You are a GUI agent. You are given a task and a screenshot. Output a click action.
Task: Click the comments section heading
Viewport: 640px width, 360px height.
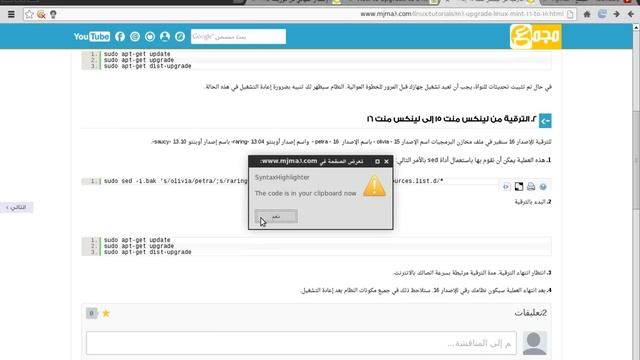pyautogui.click(x=530, y=313)
